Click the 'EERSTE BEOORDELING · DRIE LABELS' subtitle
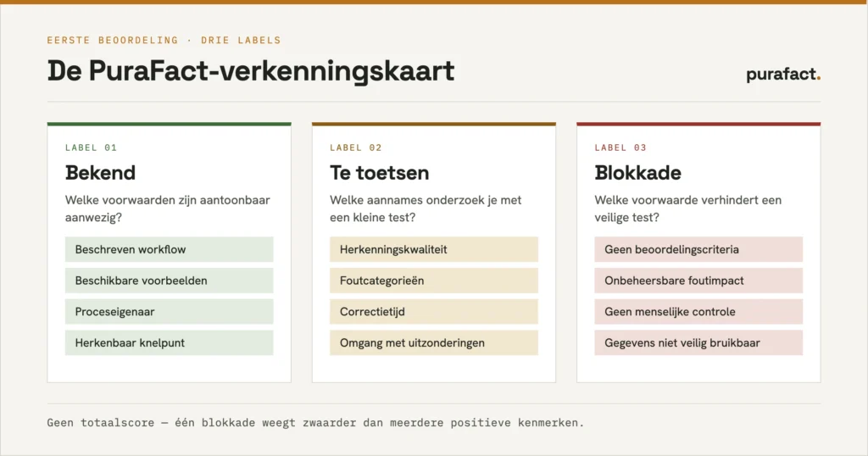This screenshot has height=456, width=868. point(164,41)
